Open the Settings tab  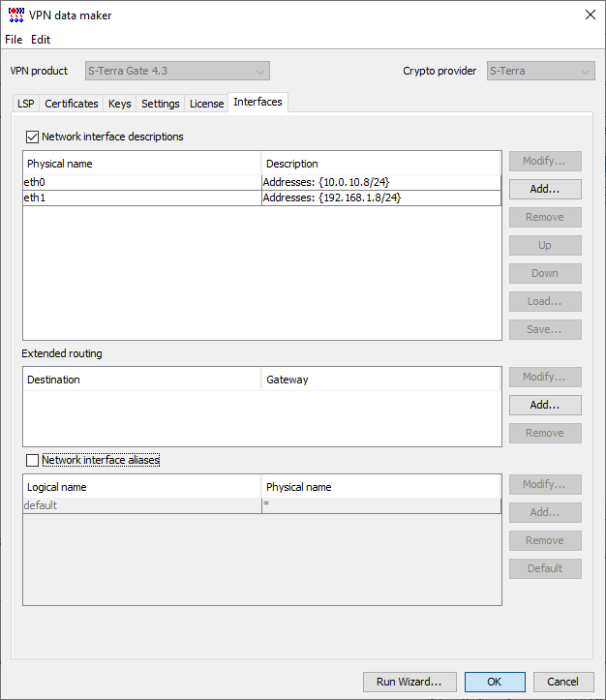click(161, 104)
